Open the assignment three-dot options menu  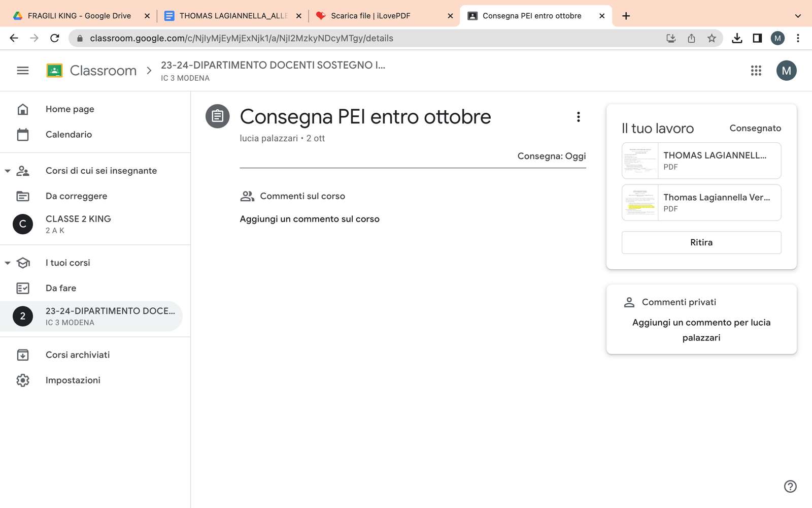578,117
